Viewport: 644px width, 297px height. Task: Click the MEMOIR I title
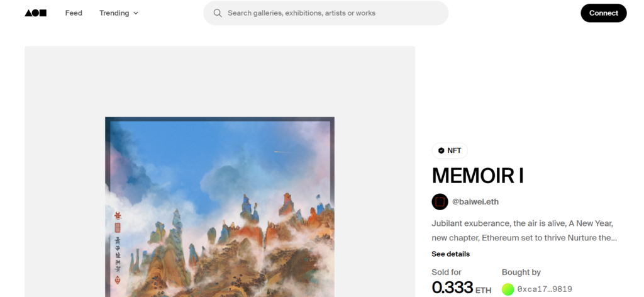tap(478, 176)
